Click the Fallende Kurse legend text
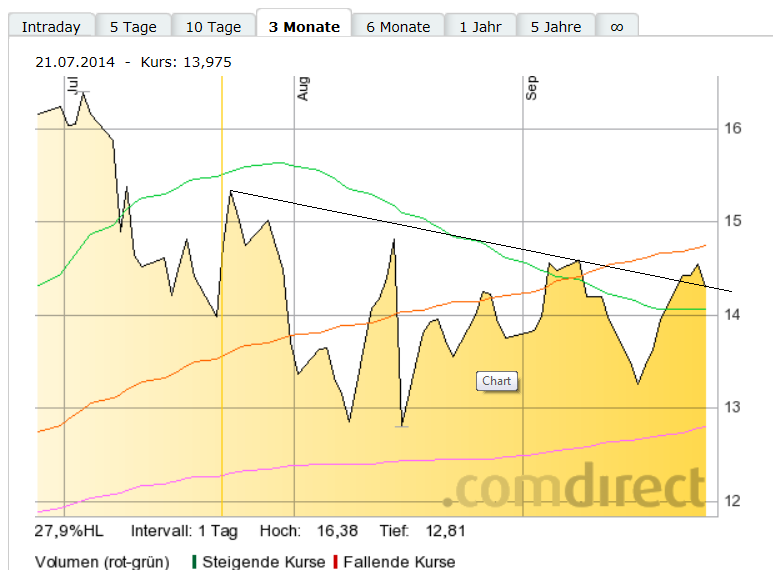773x570 pixels. click(399, 562)
